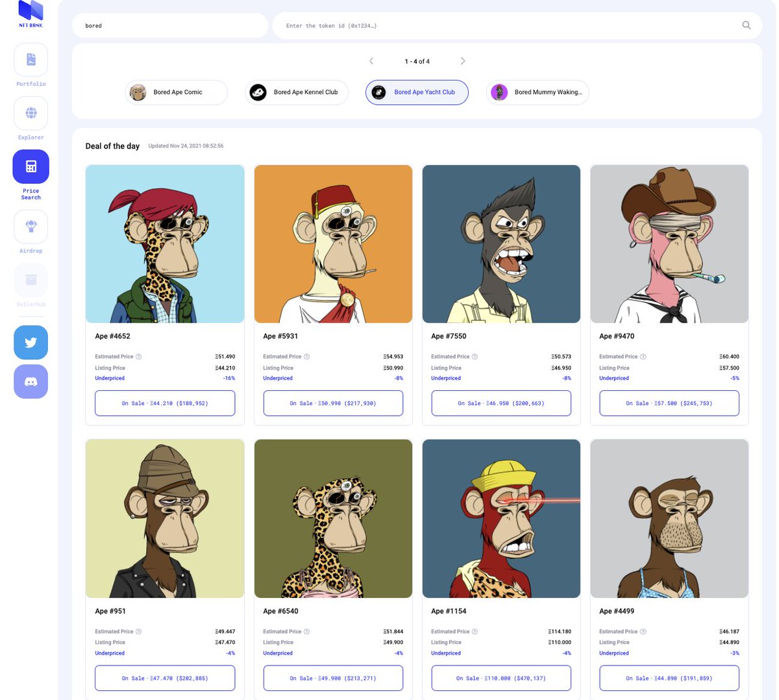
Task: Click the search magnifier icon
Action: click(746, 25)
